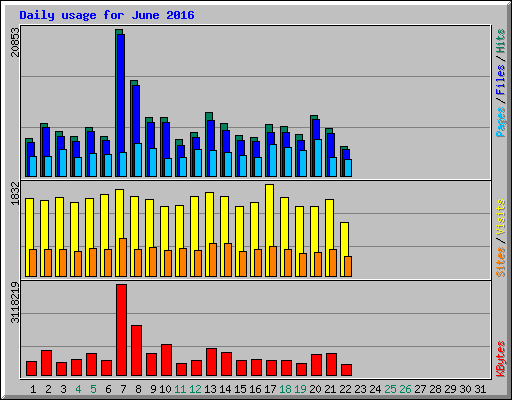Click day 15 on the x-axis
Image resolution: width=512 pixels, height=400 pixels.
(240, 389)
